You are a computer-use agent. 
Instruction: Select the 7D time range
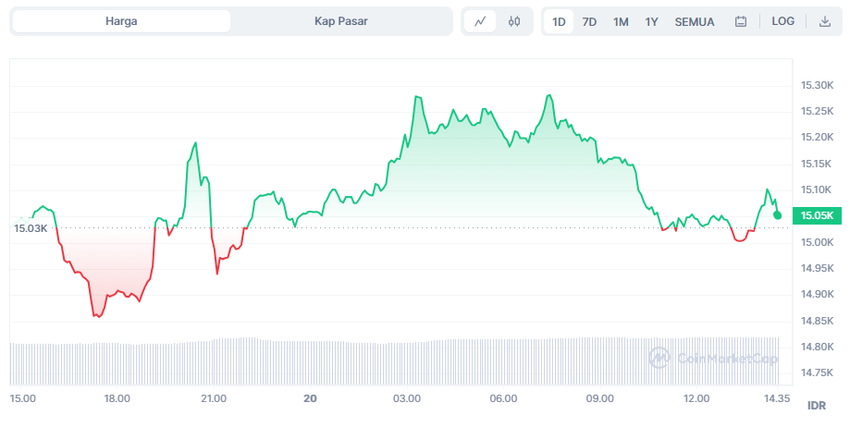(x=589, y=21)
